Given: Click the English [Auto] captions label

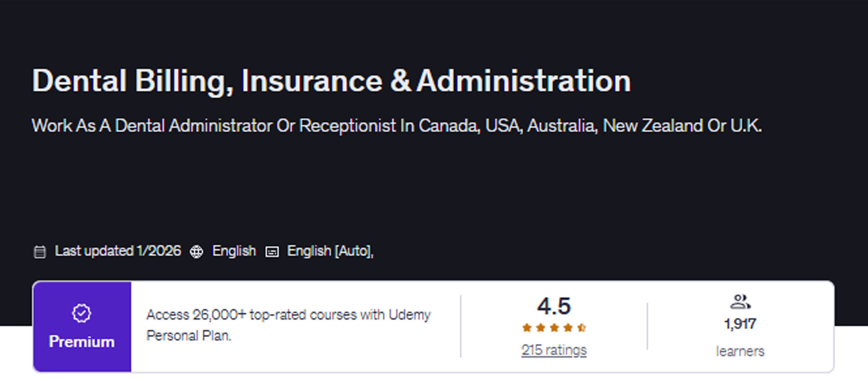Looking at the screenshot, I should click(x=330, y=251).
